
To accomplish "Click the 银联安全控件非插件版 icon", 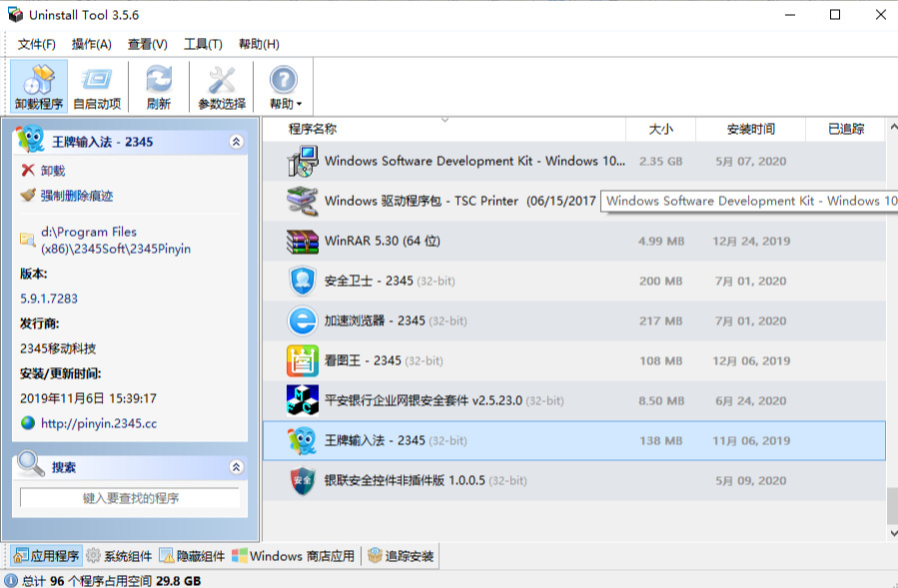I will tap(303, 480).
